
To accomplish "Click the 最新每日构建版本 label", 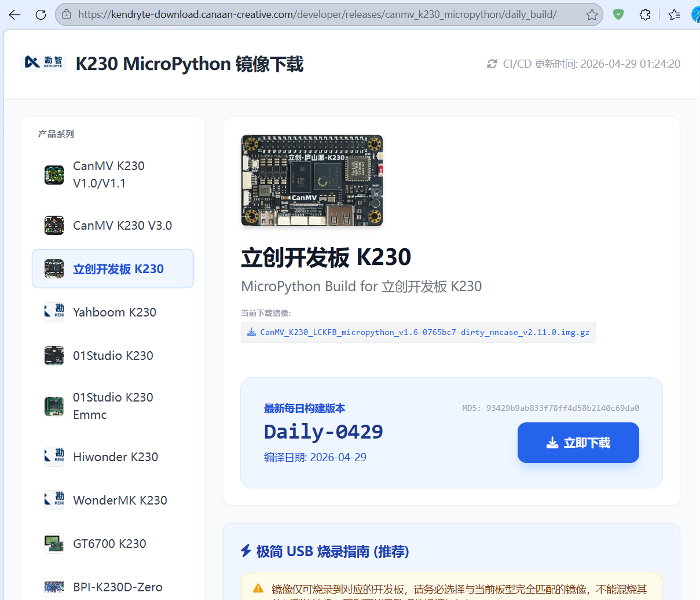I will pyautogui.click(x=305, y=408).
